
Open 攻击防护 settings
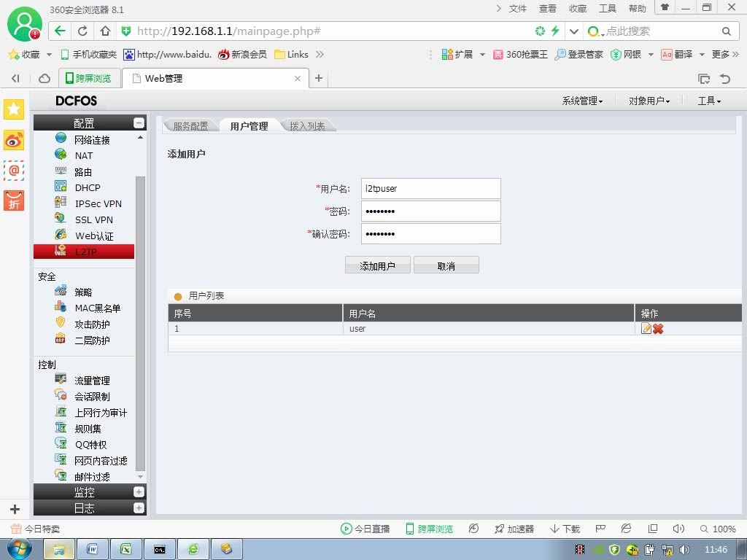pos(92,324)
